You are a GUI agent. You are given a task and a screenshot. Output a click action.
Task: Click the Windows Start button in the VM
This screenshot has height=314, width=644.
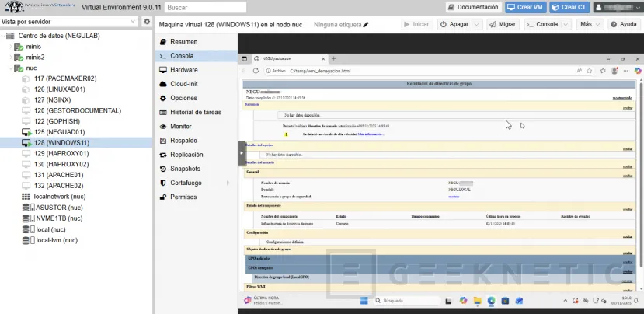click(364, 301)
